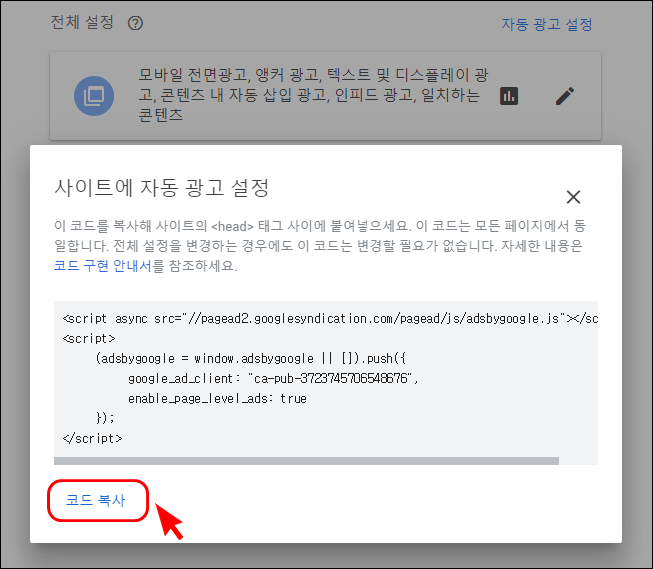Click the 전체 설정 heading text

point(82,22)
